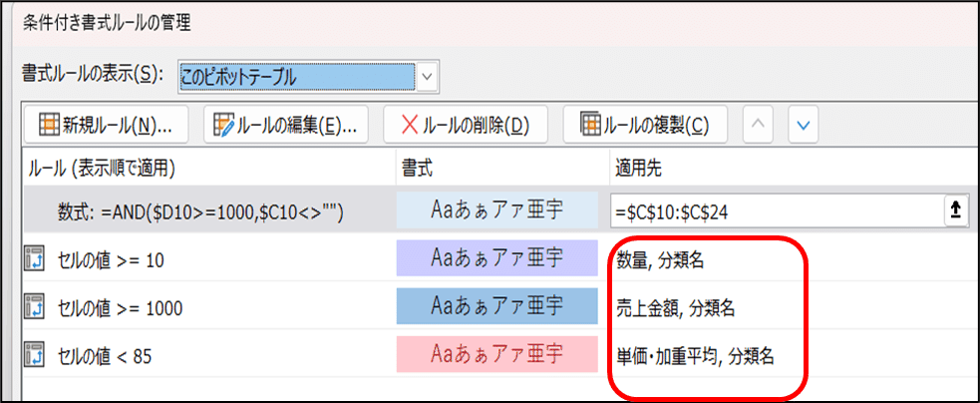
Task: Open ルールの編集(E)... for the selected rule
Action: pos(285,125)
